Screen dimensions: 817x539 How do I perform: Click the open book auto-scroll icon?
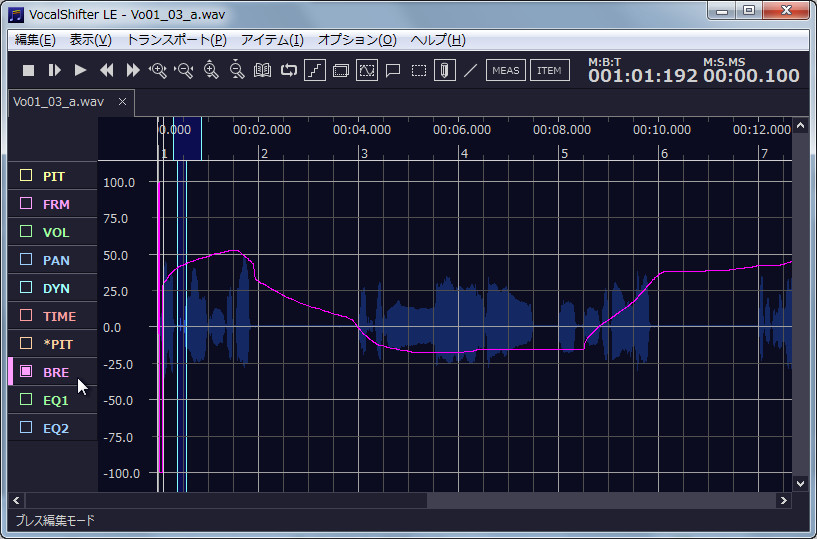tap(263, 70)
